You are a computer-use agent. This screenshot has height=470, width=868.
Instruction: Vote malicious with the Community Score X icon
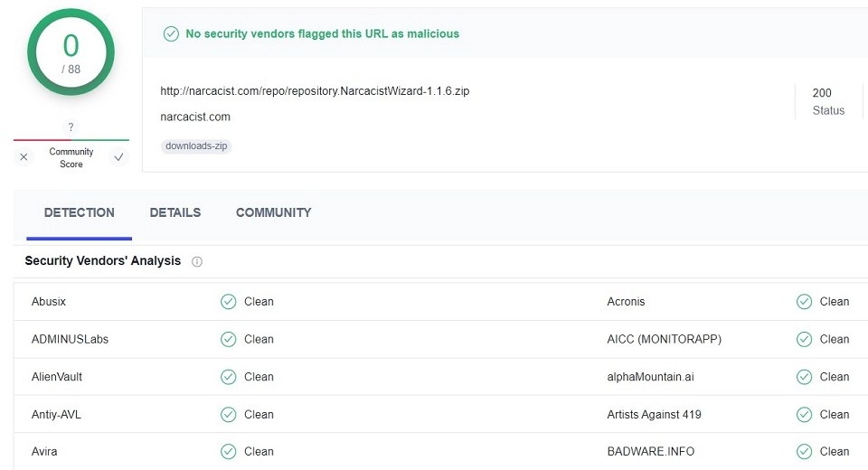(x=24, y=157)
